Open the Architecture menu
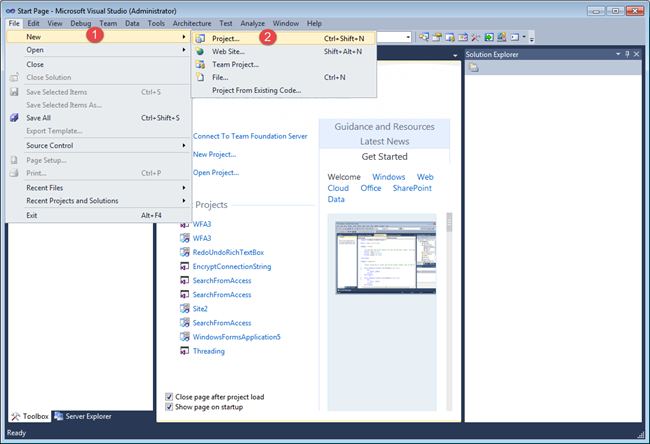This screenshot has height=444, width=650. click(x=192, y=23)
